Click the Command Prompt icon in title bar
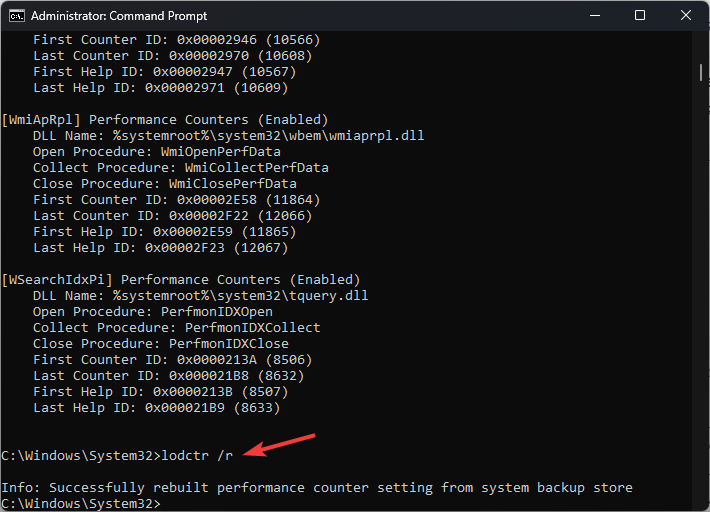The width and height of the screenshot is (710, 512). [x=15, y=16]
